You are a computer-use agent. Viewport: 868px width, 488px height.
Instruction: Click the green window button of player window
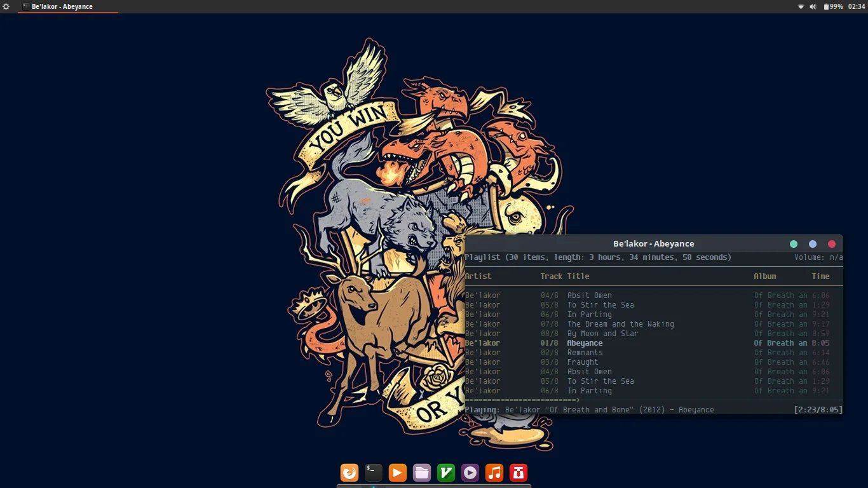point(794,244)
